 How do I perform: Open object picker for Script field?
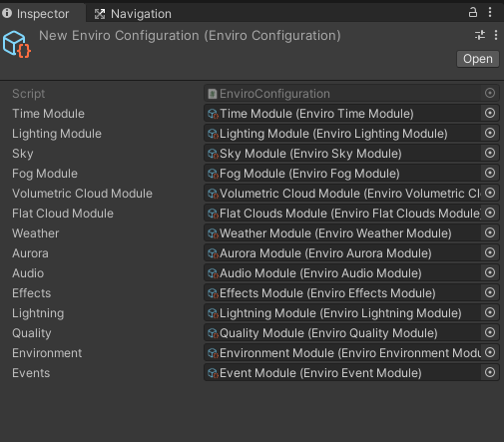(490, 93)
